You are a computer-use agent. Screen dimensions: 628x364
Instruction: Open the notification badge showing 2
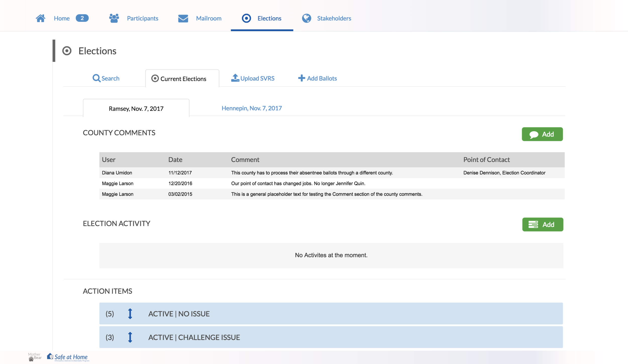[82, 18]
